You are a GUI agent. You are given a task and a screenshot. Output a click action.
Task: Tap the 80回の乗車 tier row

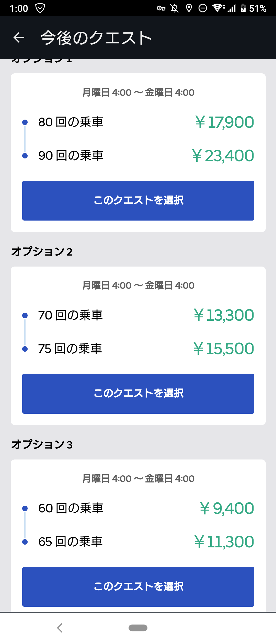coord(138,122)
